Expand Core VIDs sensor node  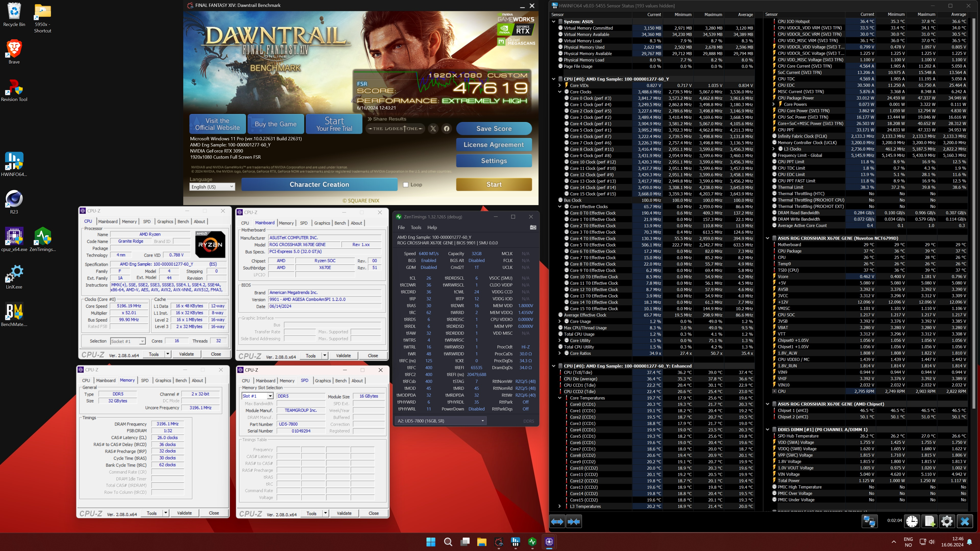click(560, 85)
